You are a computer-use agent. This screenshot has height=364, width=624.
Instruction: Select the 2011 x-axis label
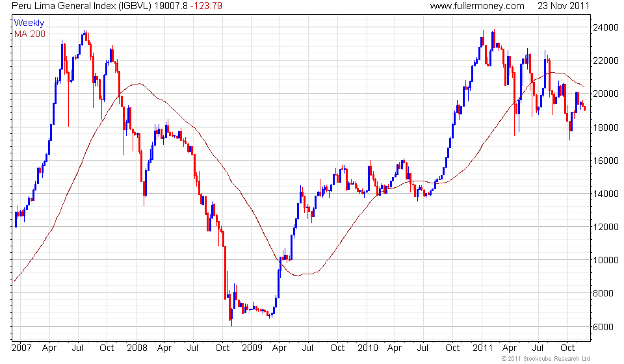(483, 348)
